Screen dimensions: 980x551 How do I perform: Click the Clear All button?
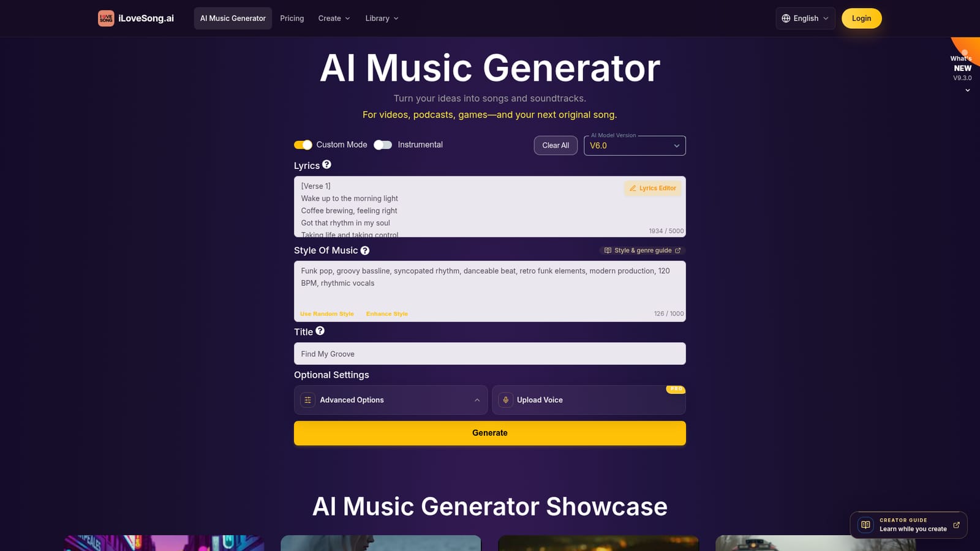point(556,146)
